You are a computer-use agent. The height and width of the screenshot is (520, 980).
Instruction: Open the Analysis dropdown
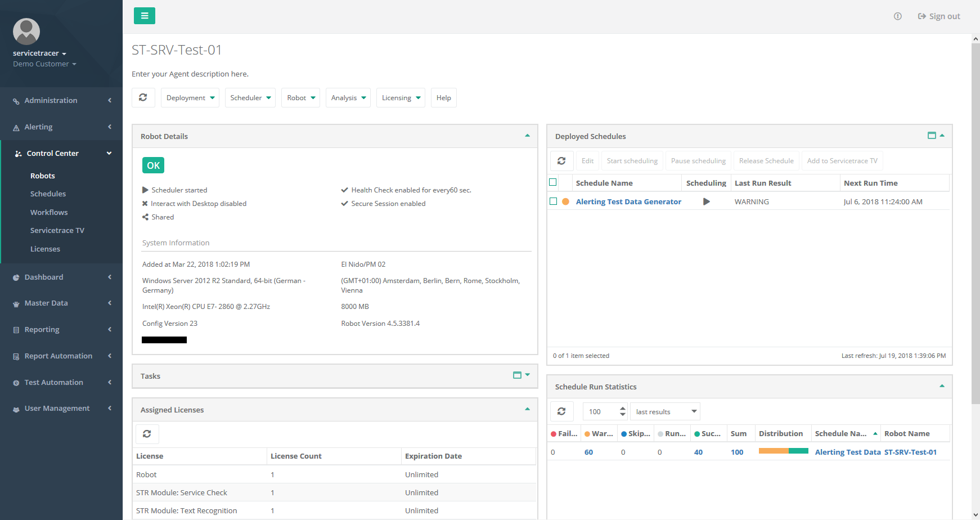[348, 97]
